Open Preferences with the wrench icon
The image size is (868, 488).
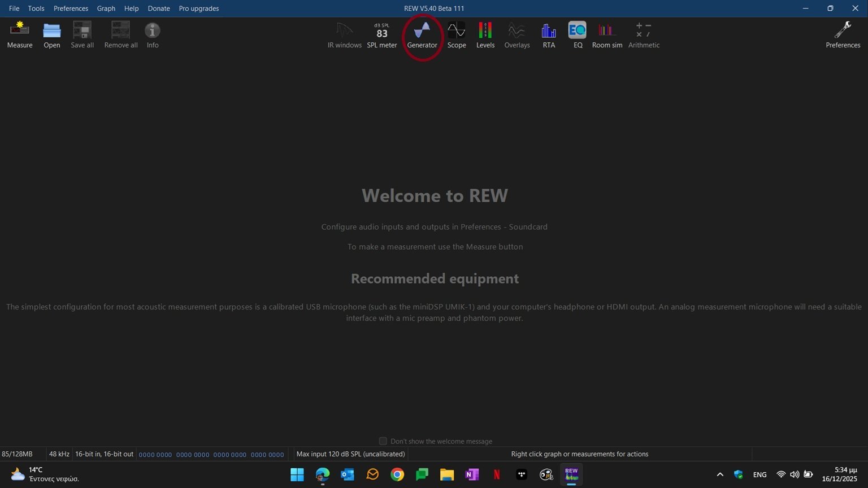point(843,34)
